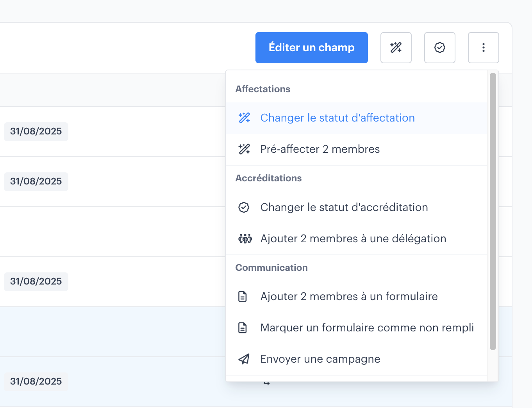Select Ajouter 2 membres à un formulaire
This screenshot has height=408, width=532.
tap(356, 296)
